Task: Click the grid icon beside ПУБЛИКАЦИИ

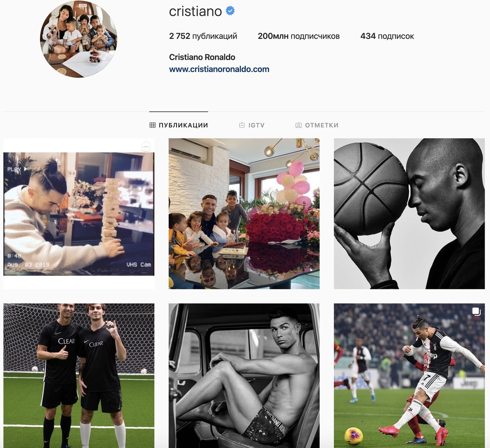Action: tap(152, 125)
